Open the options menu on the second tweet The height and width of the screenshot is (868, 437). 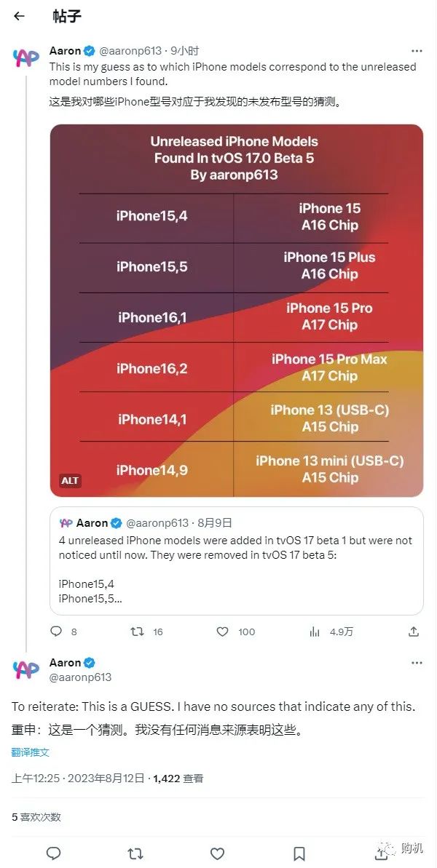pyautogui.click(x=417, y=662)
